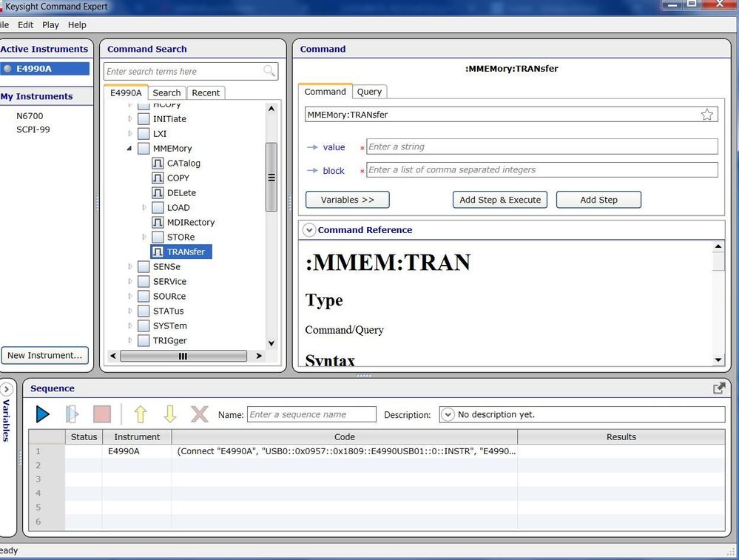Click the MMEMory node box icon

tap(144, 149)
